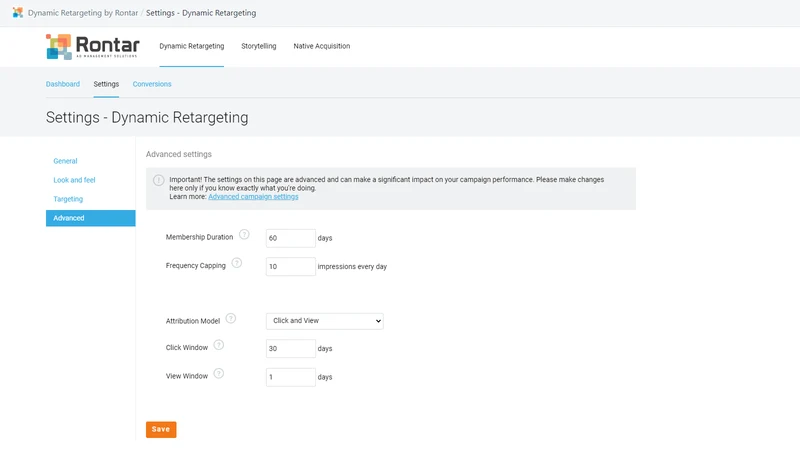
Task: Select the Settings sub-tab
Action: click(106, 84)
